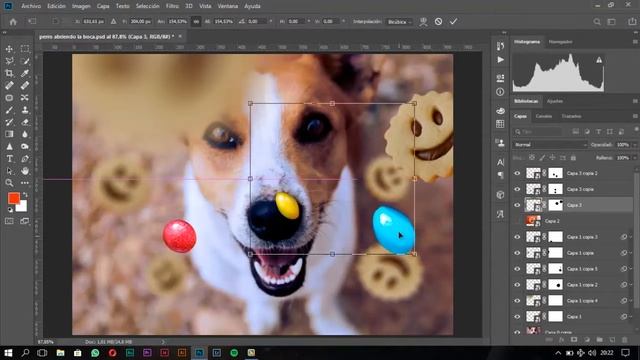The height and width of the screenshot is (360, 640).
Task: Select the Eraser tool
Action: tap(25, 122)
